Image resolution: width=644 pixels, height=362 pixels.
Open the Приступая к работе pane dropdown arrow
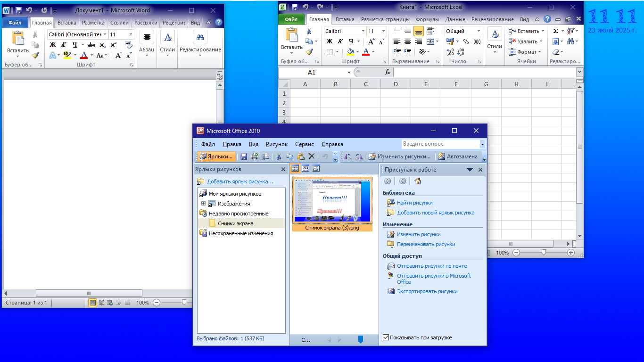click(470, 170)
